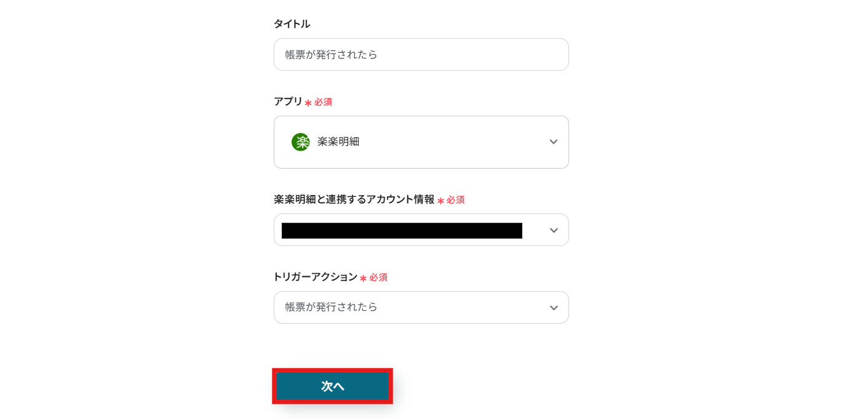The height and width of the screenshot is (419, 868).
Task: Click the タイトル field label
Action: pos(292,24)
